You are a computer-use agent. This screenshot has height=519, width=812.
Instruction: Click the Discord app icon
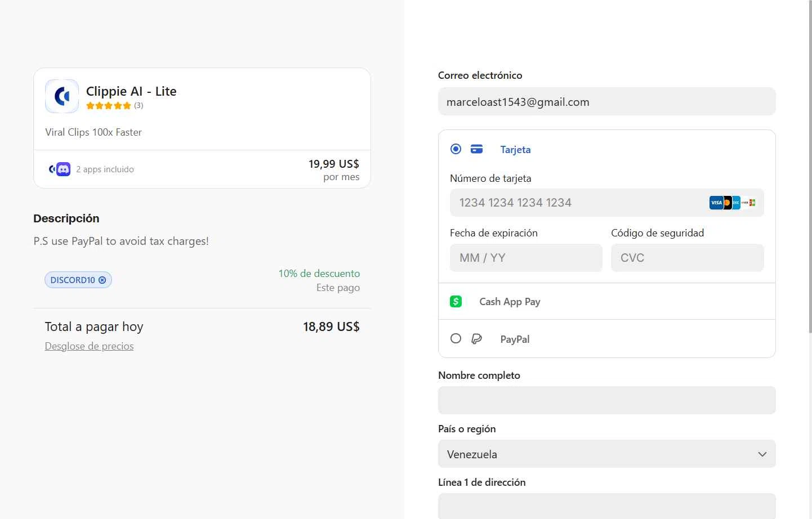coord(64,169)
